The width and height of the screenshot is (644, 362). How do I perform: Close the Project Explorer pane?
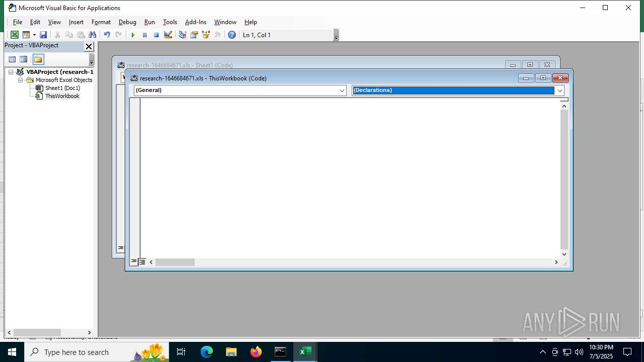point(89,46)
